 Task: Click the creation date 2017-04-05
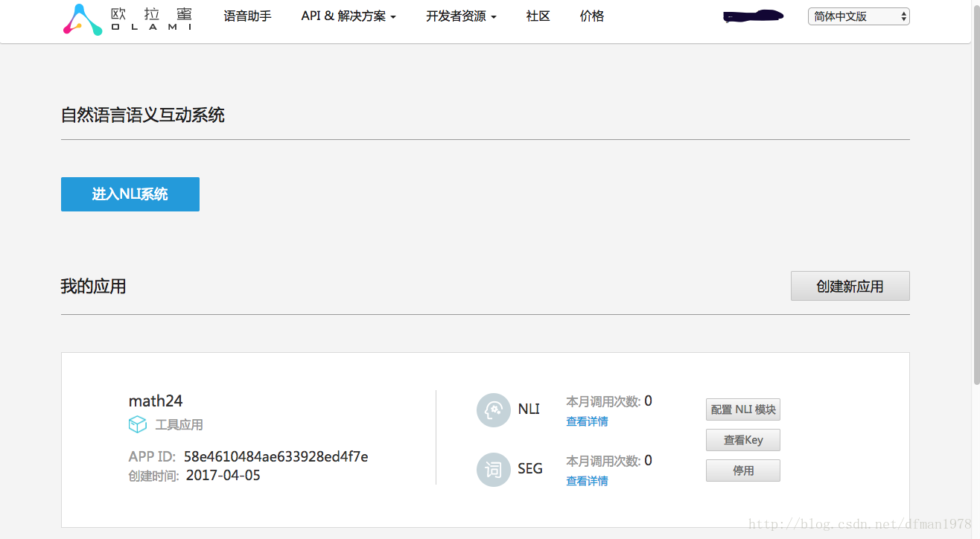(223, 475)
